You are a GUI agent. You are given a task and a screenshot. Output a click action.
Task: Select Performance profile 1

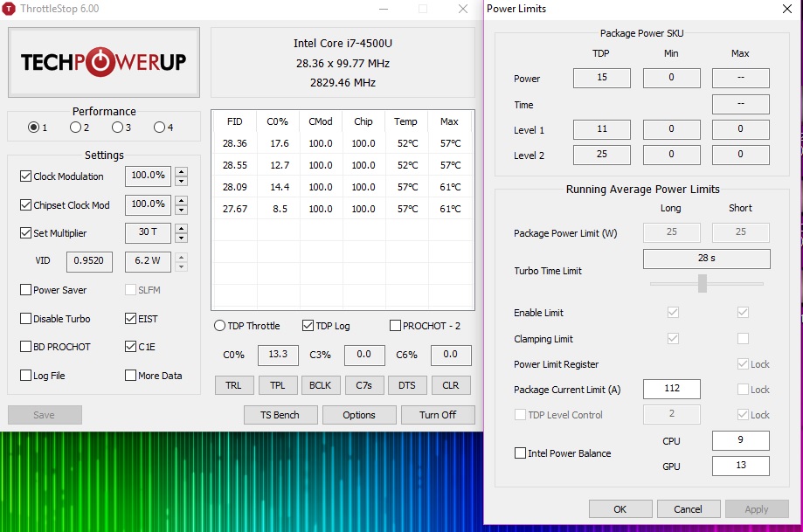pyautogui.click(x=33, y=127)
